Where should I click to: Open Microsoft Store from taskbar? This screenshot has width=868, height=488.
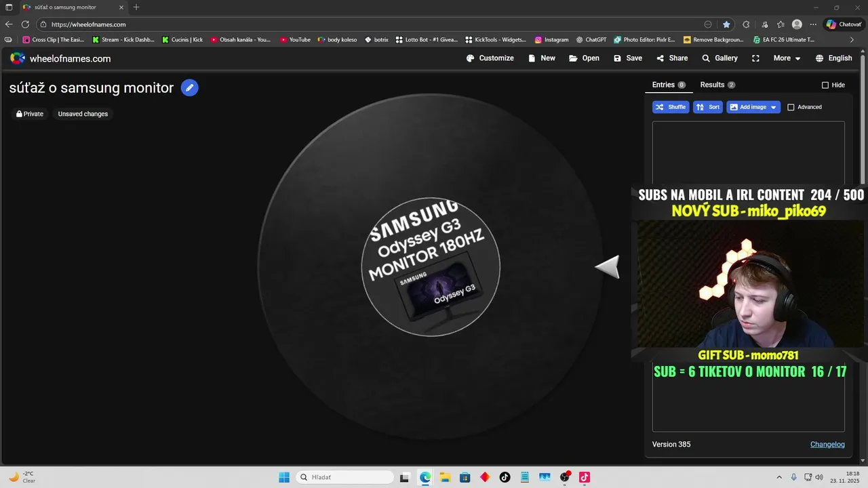pyautogui.click(x=465, y=477)
